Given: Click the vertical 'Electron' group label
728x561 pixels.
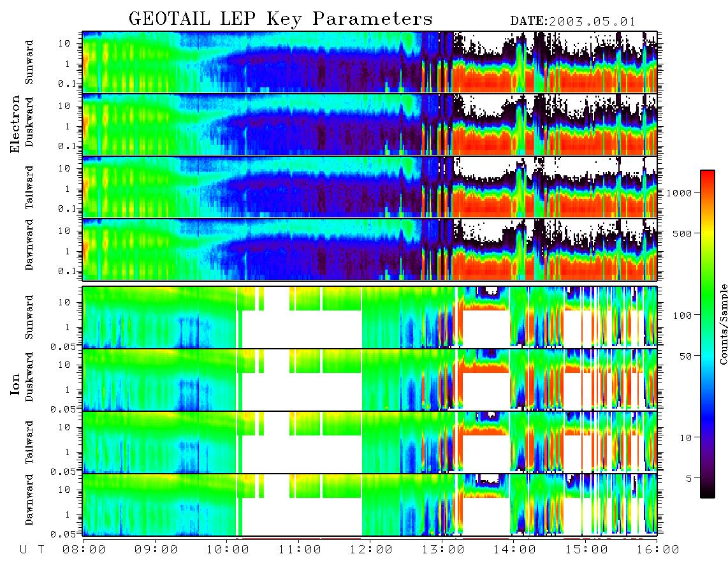Looking at the screenshot, I should click(x=15, y=124).
